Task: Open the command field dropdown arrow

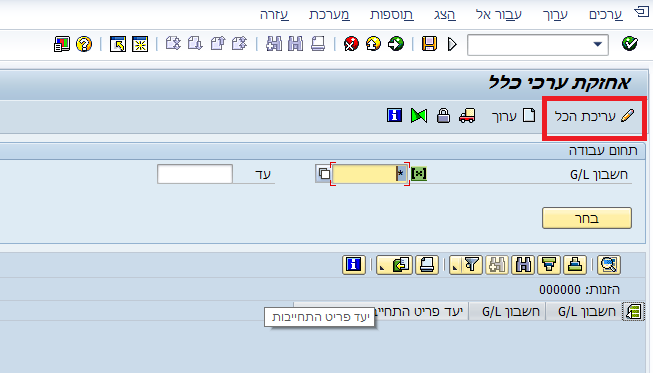Action: [598, 44]
